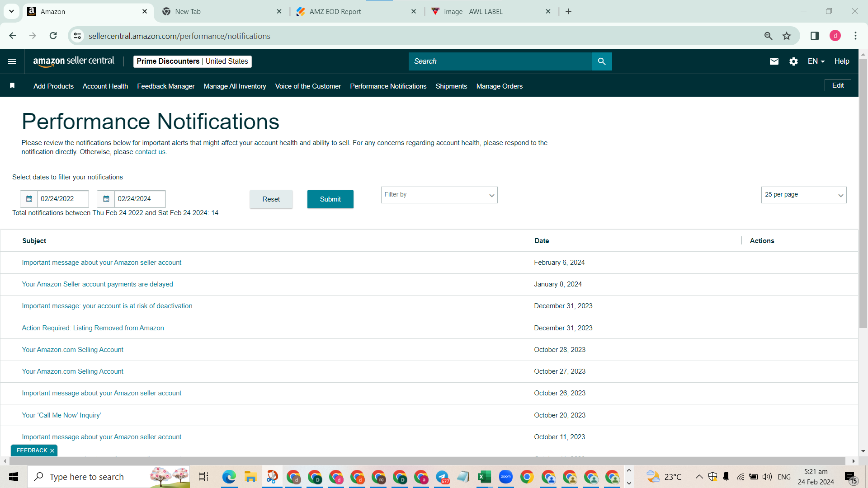This screenshot has height=488, width=868.
Task: Open Microsoft Edge from the taskbar
Action: tap(229, 477)
